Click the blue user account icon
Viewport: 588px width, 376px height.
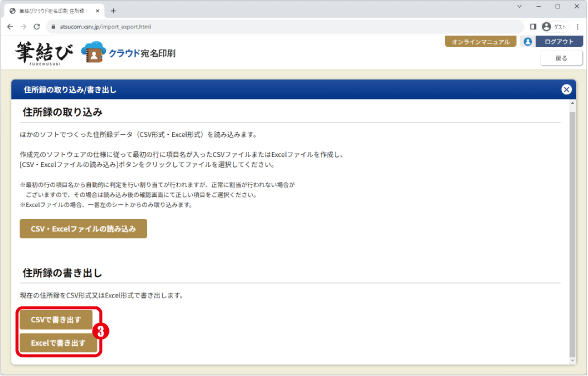coord(528,42)
